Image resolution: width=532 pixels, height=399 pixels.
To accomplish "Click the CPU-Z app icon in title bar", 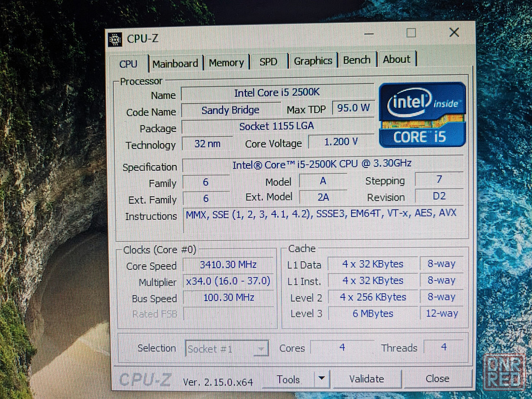I will (x=115, y=39).
